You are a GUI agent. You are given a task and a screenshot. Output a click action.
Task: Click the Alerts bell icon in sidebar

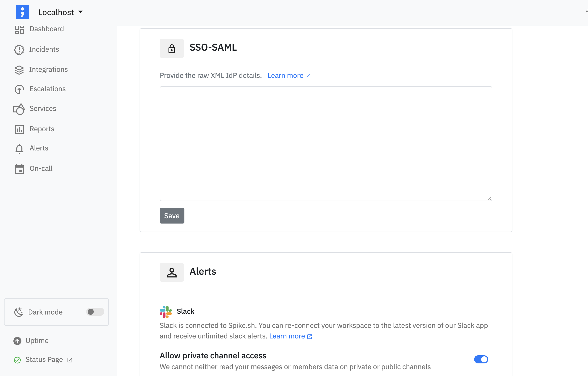[x=19, y=149]
